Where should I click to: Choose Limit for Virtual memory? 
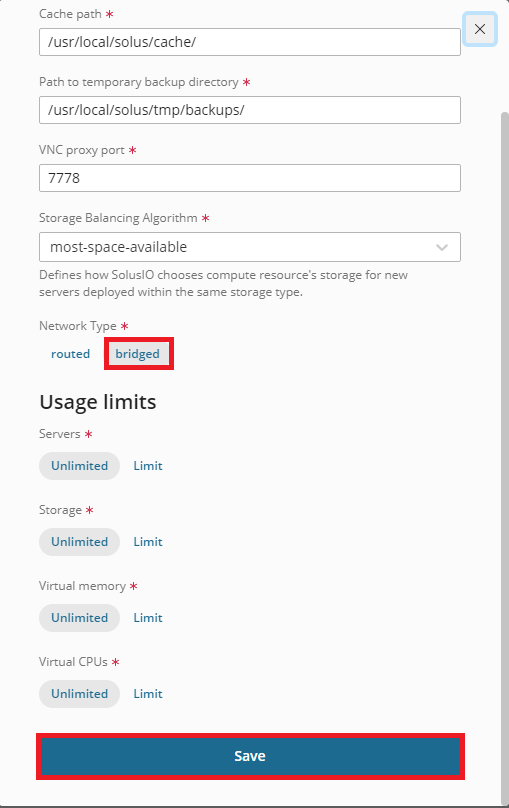(148, 618)
